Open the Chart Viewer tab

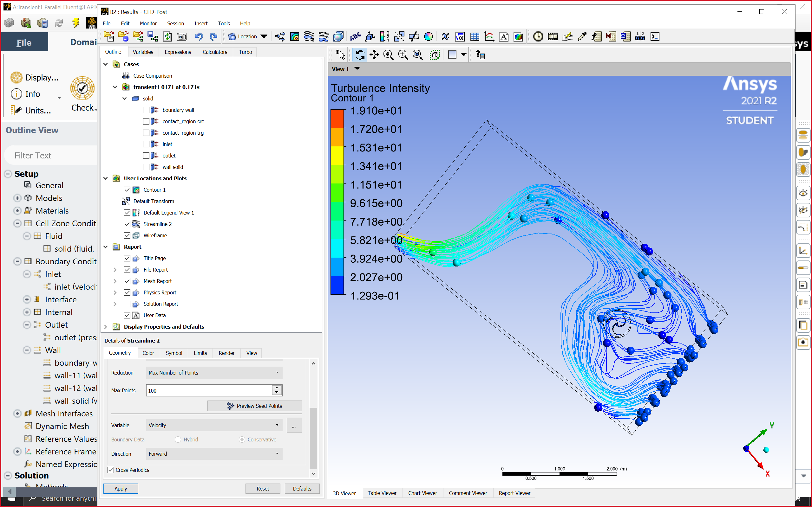(422, 493)
